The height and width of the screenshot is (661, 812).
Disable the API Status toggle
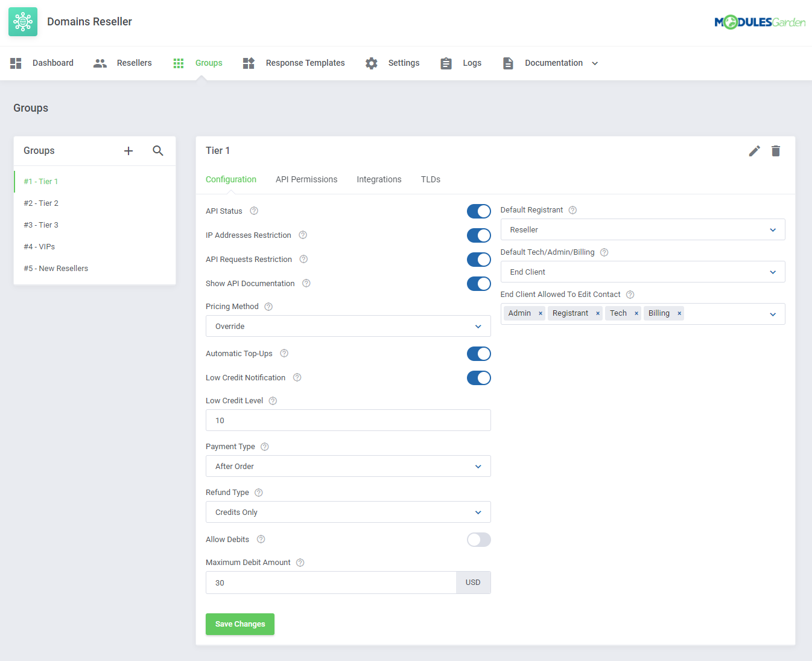tap(478, 211)
